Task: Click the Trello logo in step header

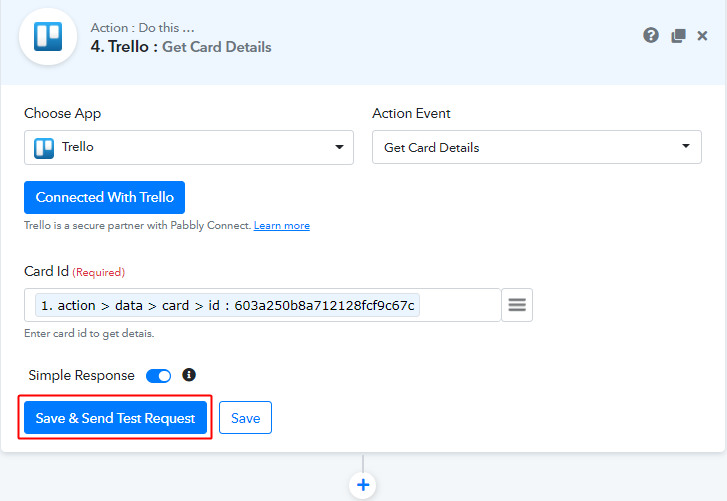Action: 48,37
